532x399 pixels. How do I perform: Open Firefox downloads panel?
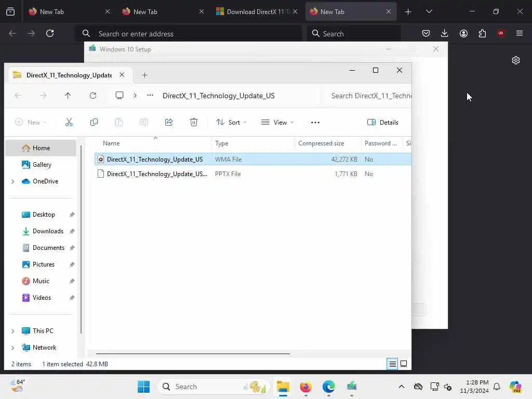[445, 33]
